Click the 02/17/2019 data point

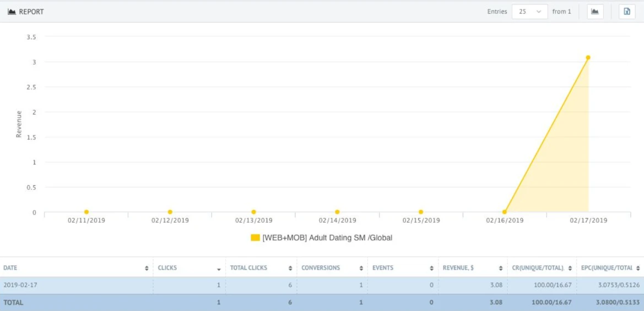click(x=588, y=57)
